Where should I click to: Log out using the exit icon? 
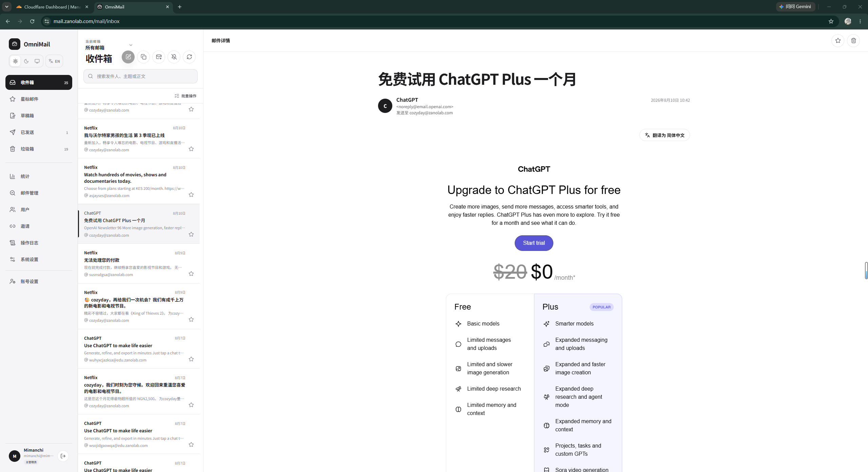pyautogui.click(x=63, y=456)
